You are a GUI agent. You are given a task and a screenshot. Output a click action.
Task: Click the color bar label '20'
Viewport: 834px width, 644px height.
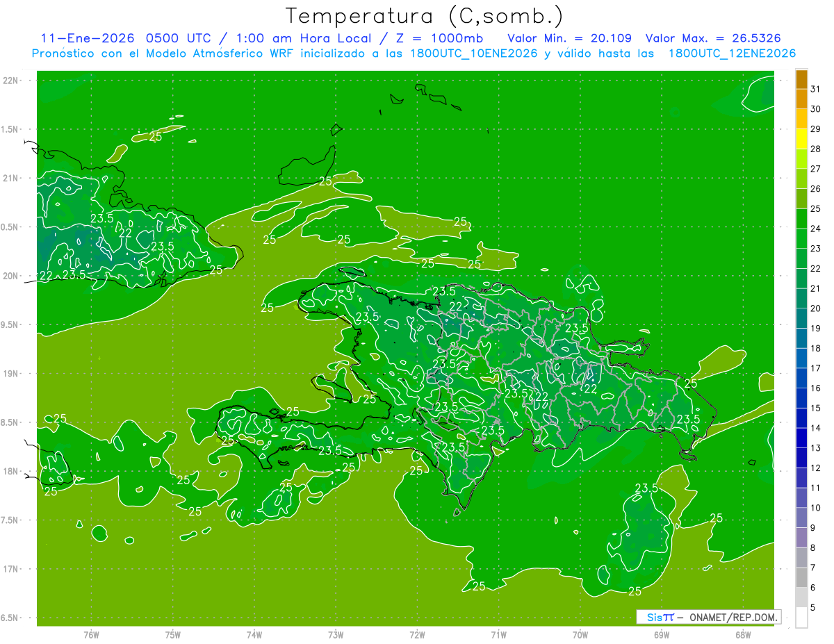pyautogui.click(x=815, y=308)
